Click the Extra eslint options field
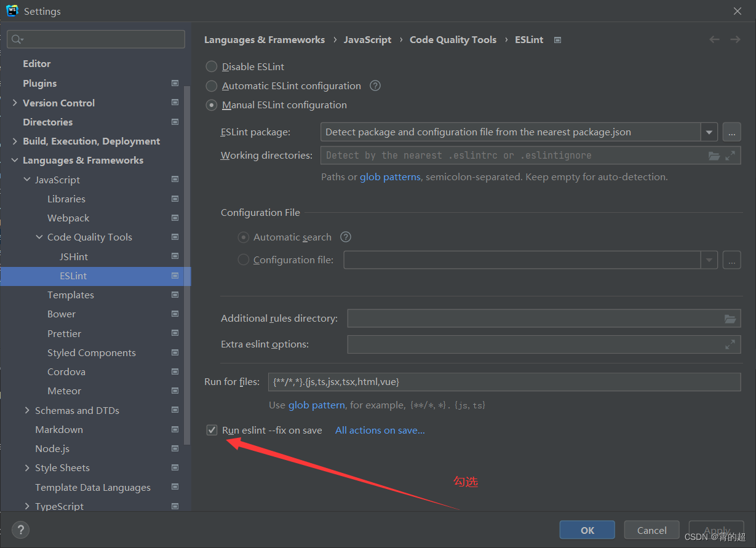Image resolution: width=756 pixels, height=548 pixels. [x=544, y=344]
